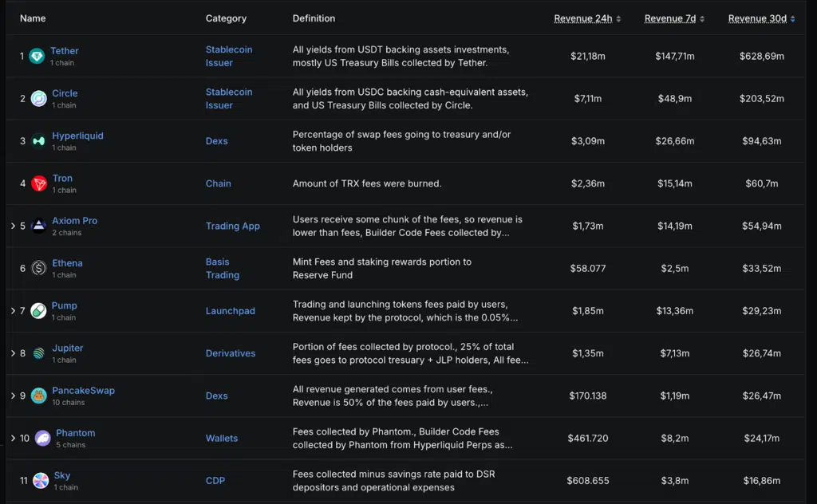Open the Stablecoin Issuer category for Tether
This screenshot has width=817, height=504.
229,56
